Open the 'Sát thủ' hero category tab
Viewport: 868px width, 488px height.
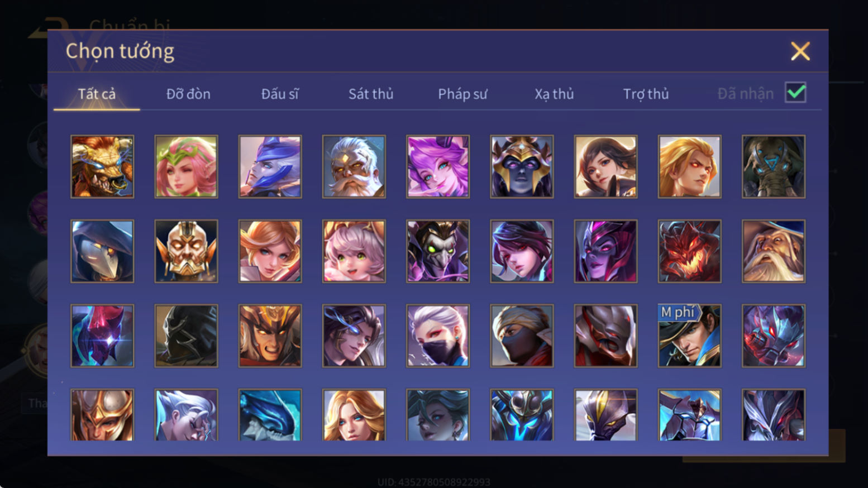371,94
